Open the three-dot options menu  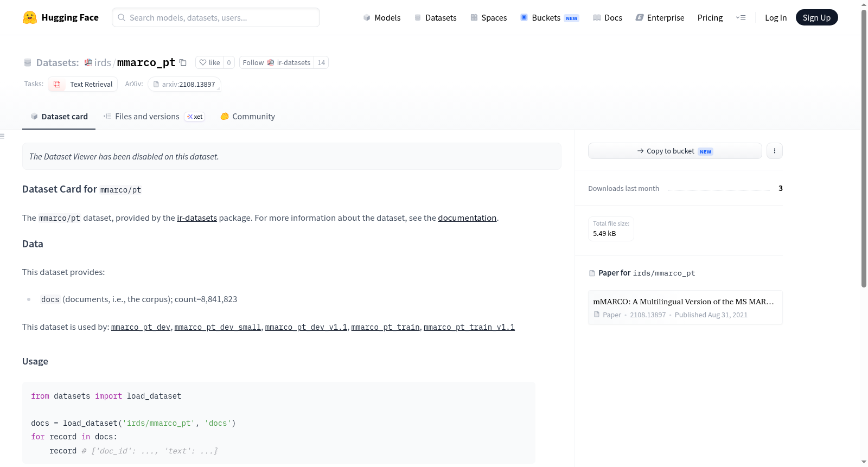[775, 151]
